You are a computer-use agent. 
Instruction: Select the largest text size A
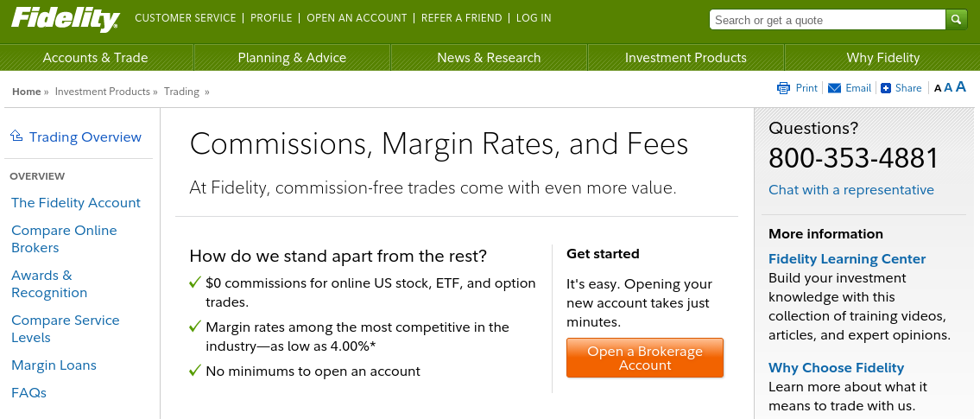click(x=961, y=87)
